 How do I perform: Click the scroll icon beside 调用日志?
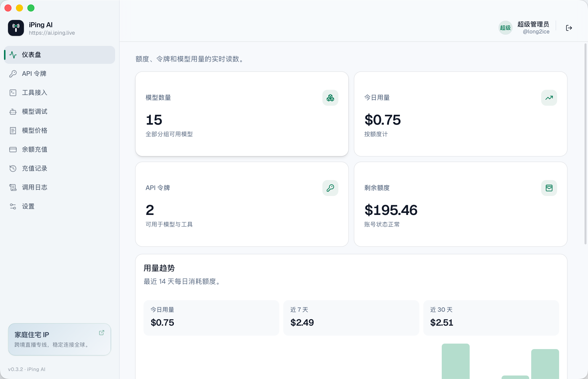tap(13, 187)
